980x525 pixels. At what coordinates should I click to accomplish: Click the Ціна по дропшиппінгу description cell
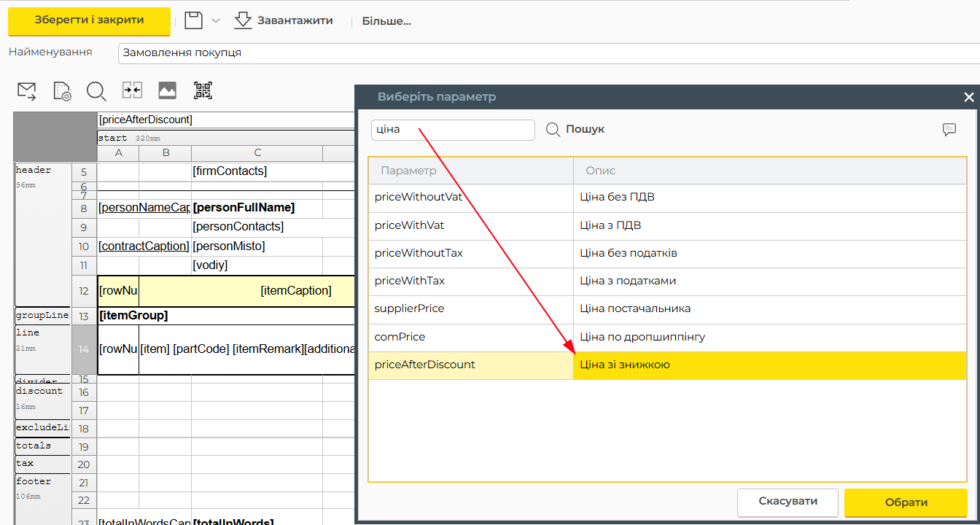770,337
